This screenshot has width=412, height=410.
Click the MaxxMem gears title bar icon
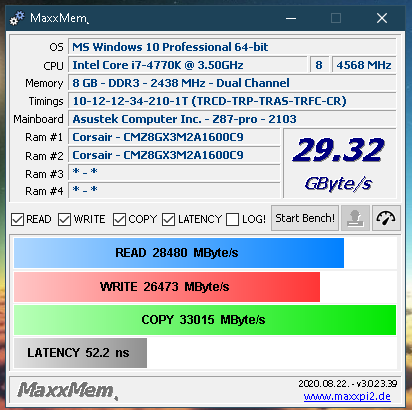[17, 18]
